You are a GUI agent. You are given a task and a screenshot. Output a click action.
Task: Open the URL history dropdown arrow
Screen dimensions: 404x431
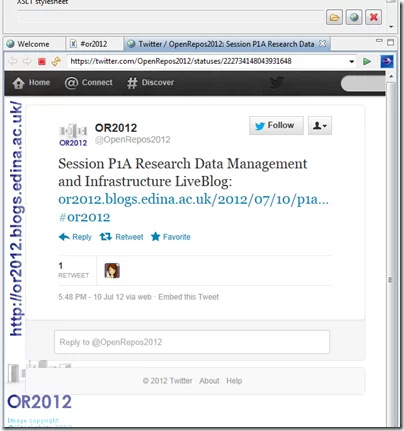[x=351, y=62]
